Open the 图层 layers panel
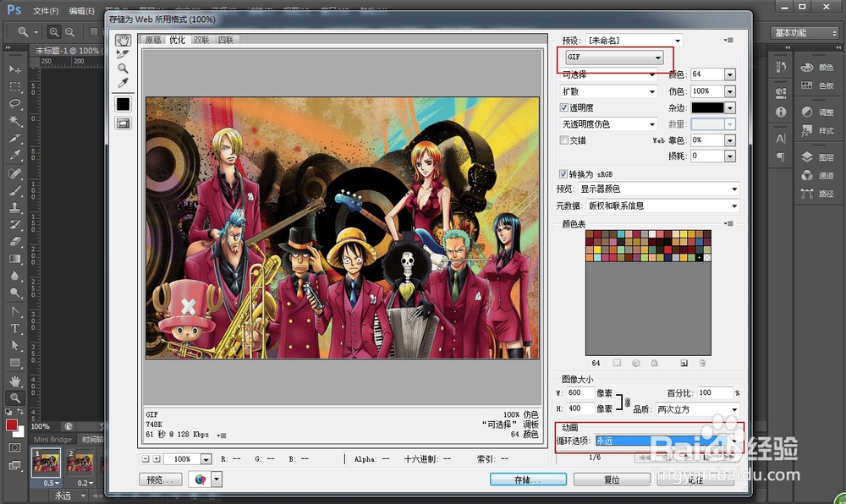The width and height of the screenshot is (846, 504). click(x=818, y=156)
